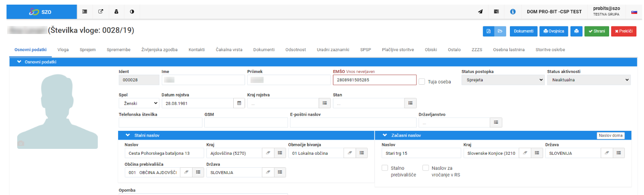Open list lookup for Slovenske Konjice Kraj
Screen dimensions: 644x195
[537, 153]
